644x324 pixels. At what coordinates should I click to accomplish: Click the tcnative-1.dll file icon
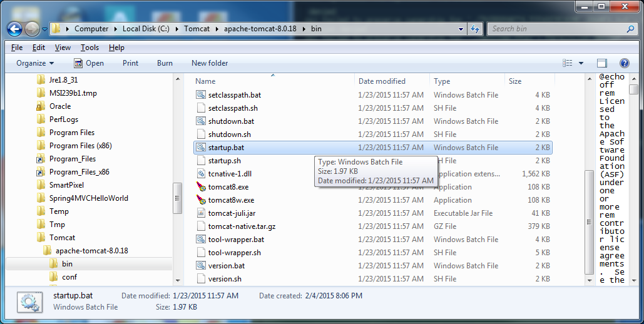tap(201, 174)
